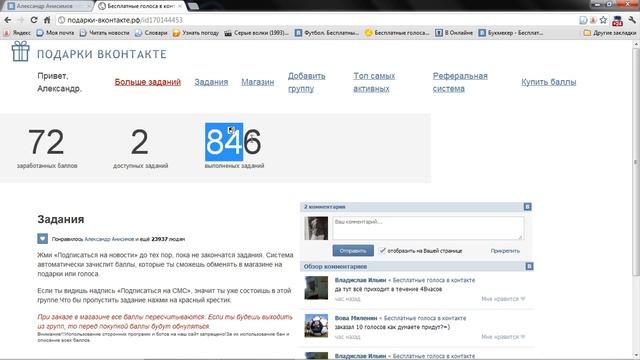
Task: Click the browser back arrow
Action: tap(8, 20)
